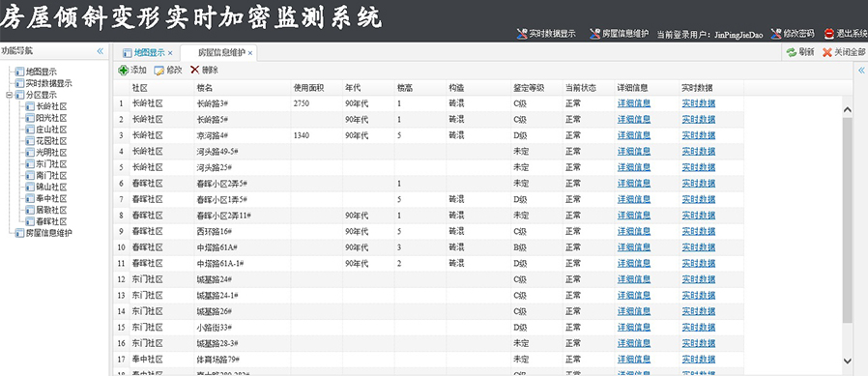Click the 实时数据显示 tree node icon
Viewport: 868px width, 376px height.
point(20,84)
